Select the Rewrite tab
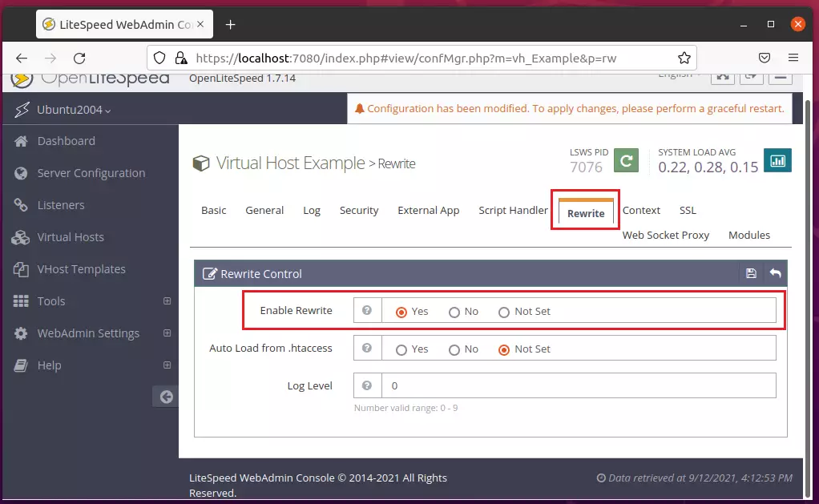Viewport: 819px width, 504px height. pyautogui.click(x=586, y=212)
